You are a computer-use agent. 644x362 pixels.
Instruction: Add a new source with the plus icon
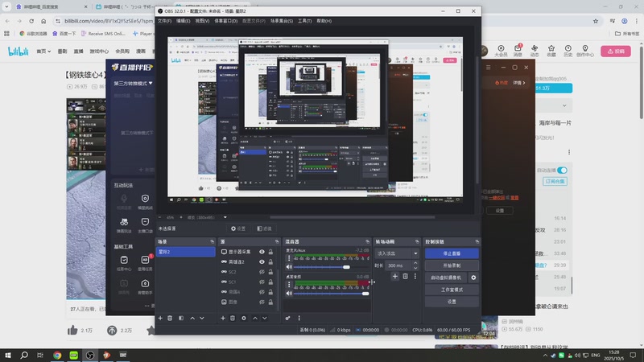(x=223, y=318)
